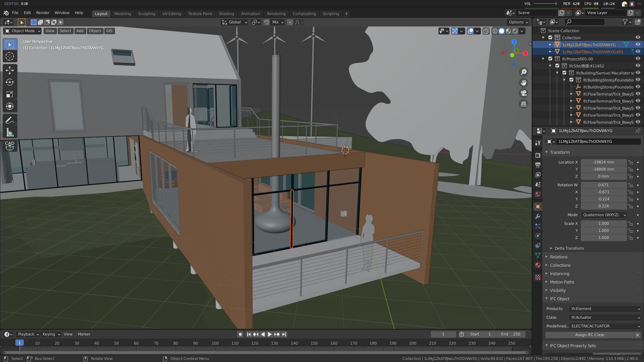Pick the Scale tool
Screen dimensions: 644x362
[10, 95]
